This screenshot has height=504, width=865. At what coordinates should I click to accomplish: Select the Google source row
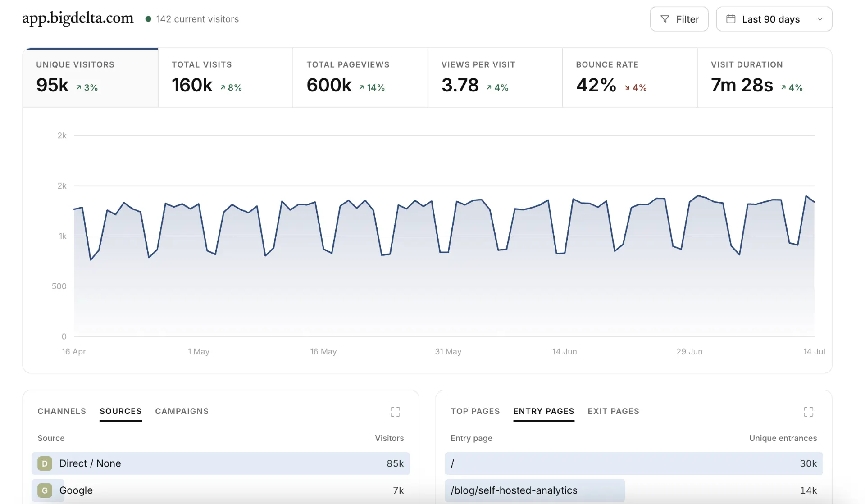point(221,490)
